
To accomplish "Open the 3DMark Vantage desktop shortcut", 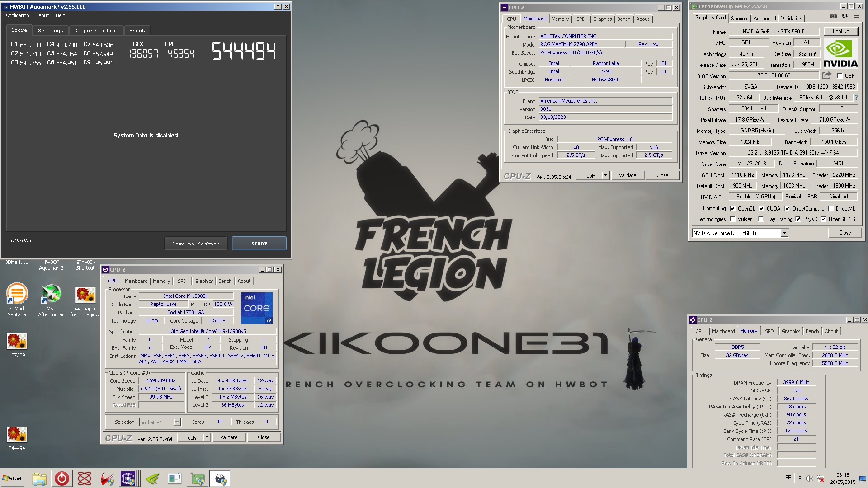I will [17, 300].
